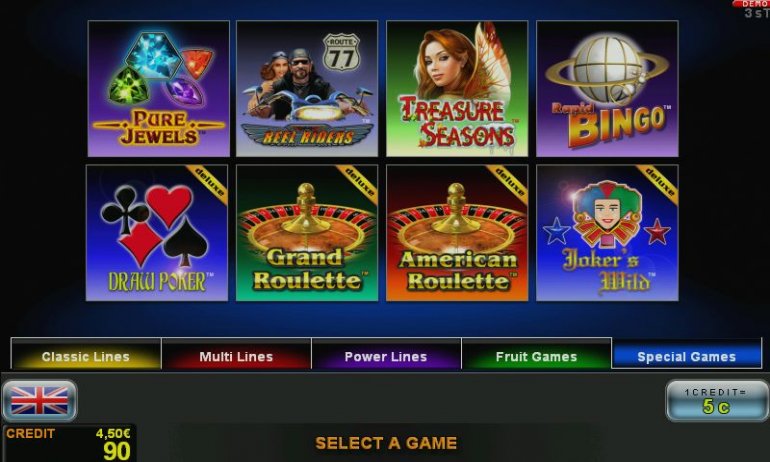Screen dimensions: 770x462
Task: Open American Roulette deluxe
Action: (457, 233)
